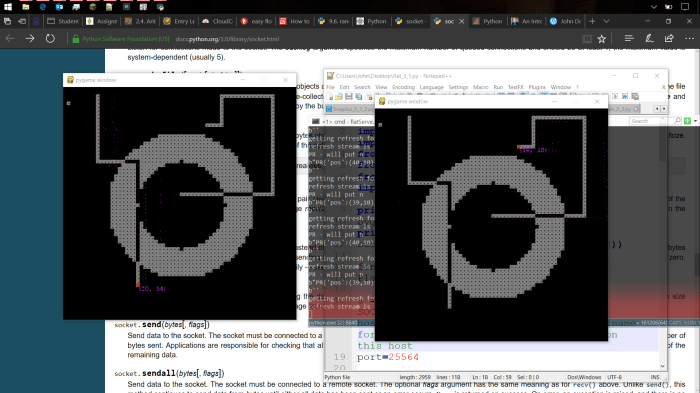Screen dimensions: 700x393
Task: Refresh the python docs page
Action: tap(50, 39)
